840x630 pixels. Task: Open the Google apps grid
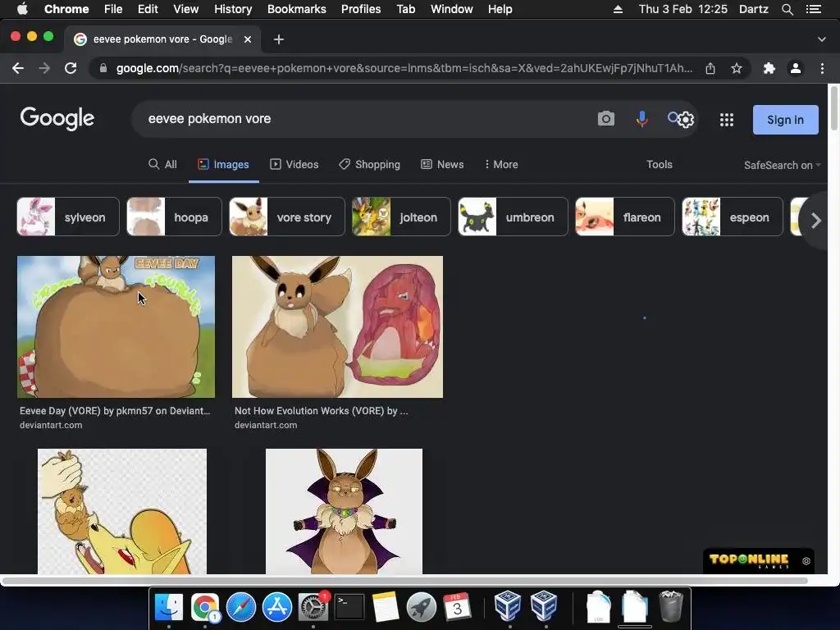point(727,120)
